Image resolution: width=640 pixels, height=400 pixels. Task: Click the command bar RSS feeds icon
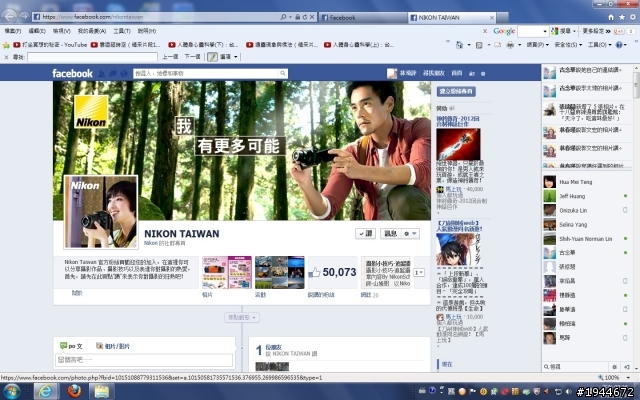tap(479, 45)
